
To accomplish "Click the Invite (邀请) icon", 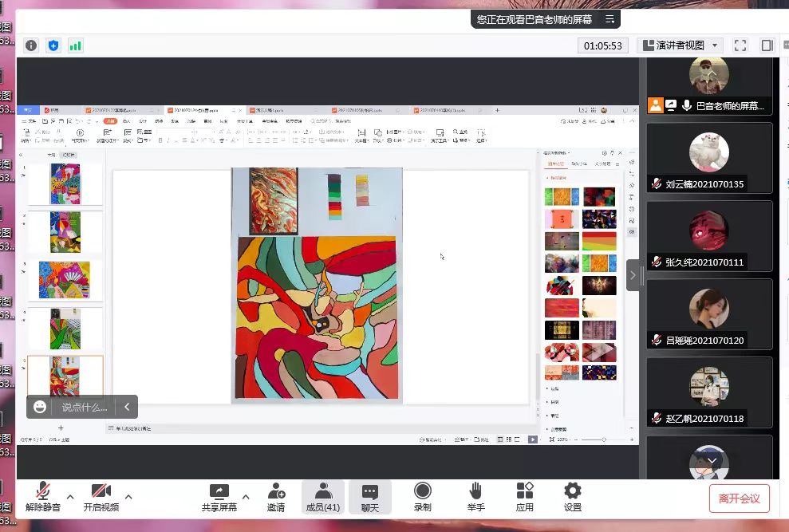I will pyautogui.click(x=276, y=496).
